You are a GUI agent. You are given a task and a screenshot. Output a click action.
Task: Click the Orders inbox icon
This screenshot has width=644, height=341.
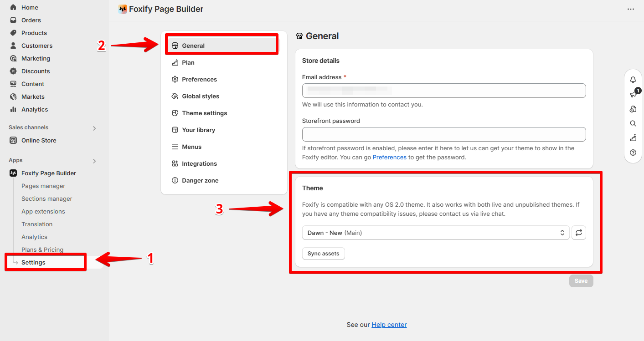pyautogui.click(x=13, y=20)
